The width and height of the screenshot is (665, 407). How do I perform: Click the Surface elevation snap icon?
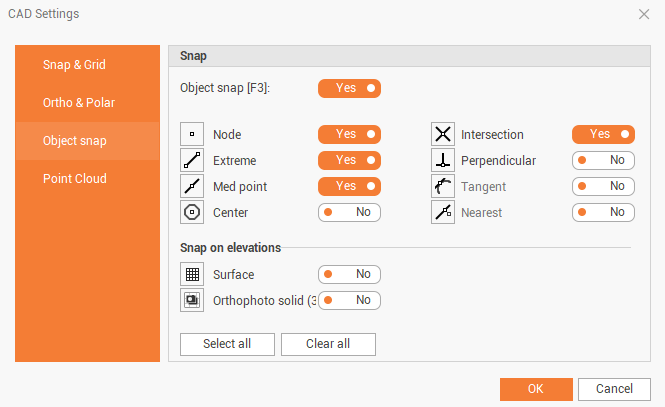(x=192, y=274)
